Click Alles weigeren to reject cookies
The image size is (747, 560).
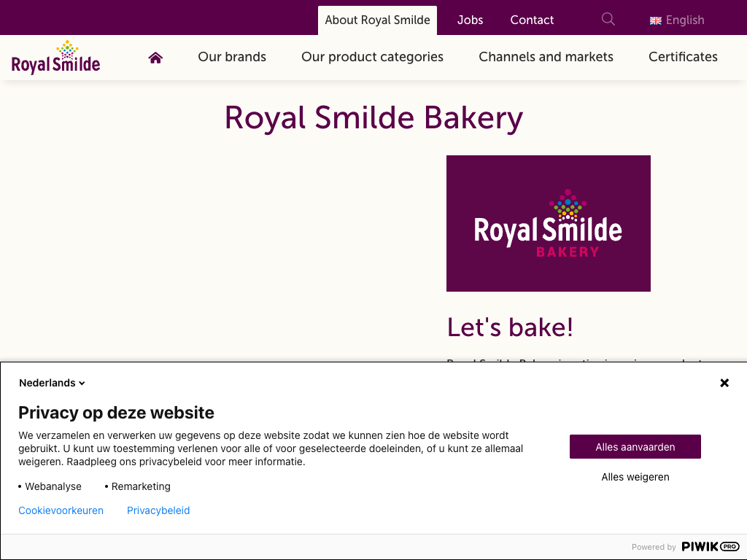click(635, 477)
